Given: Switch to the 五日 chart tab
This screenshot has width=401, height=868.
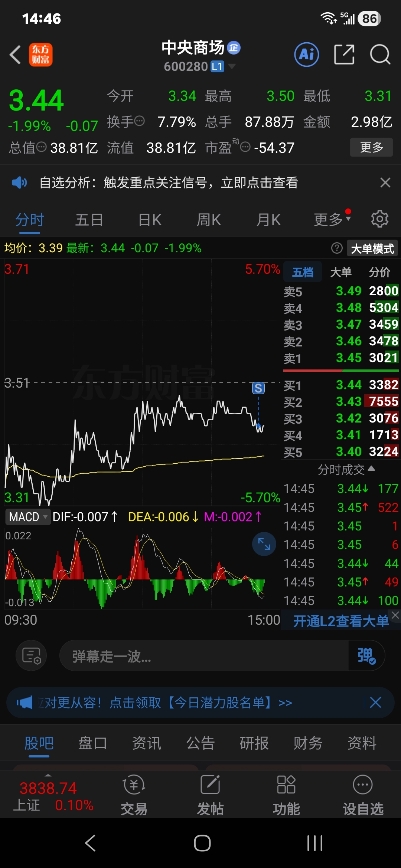Looking at the screenshot, I should (x=89, y=220).
